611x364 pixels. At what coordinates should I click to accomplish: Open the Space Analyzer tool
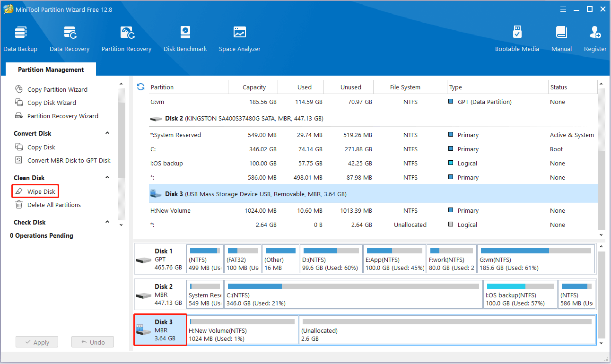click(x=240, y=38)
